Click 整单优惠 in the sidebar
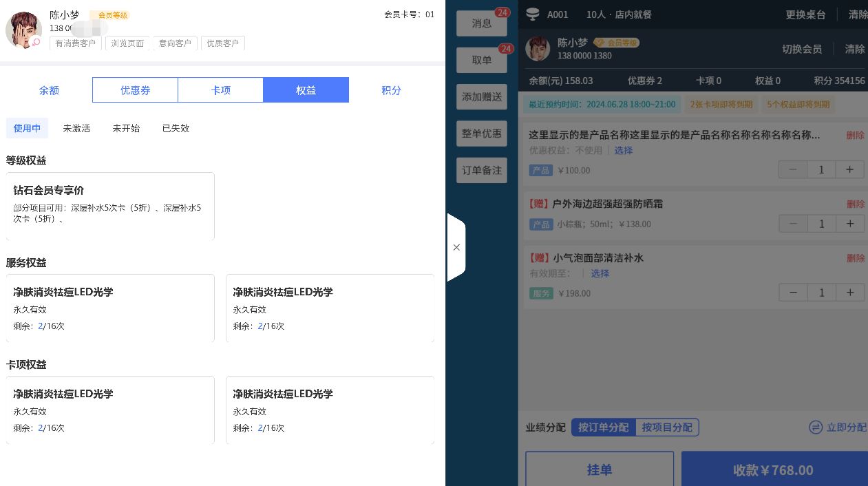This screenshot has width=868, height=486. (x=482, y=134)
